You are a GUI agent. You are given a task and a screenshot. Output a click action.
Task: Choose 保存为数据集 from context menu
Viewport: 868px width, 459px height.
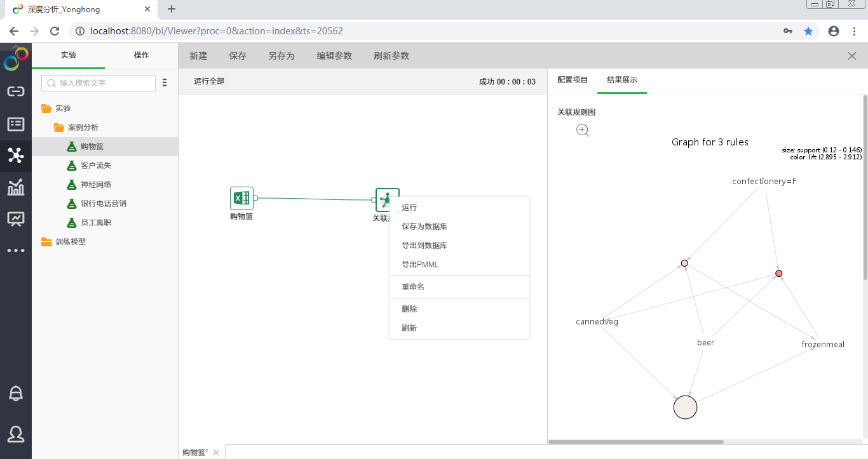[424, 227]
